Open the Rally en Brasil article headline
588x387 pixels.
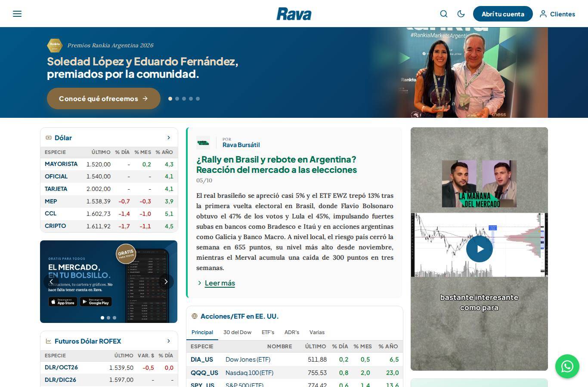(x=276, y=165)
